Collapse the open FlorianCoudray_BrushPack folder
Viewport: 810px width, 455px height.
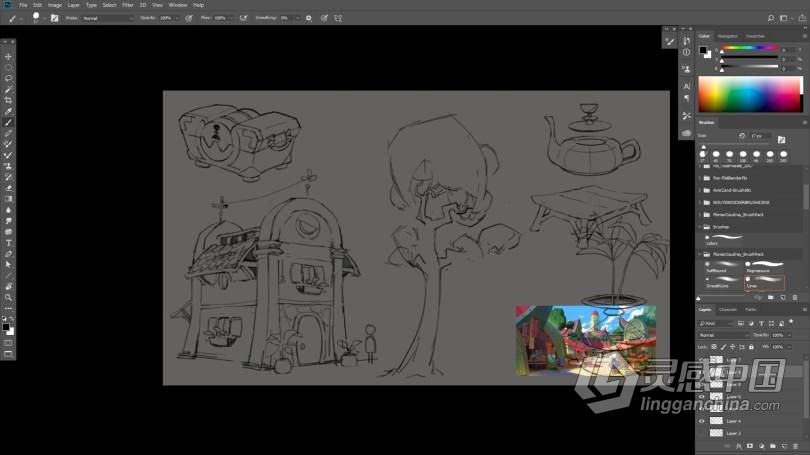pos(700,254)
